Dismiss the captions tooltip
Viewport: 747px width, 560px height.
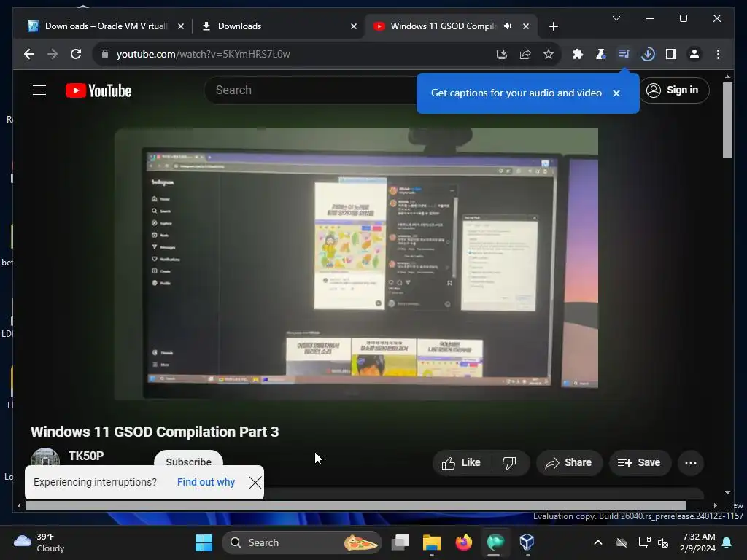616,93
